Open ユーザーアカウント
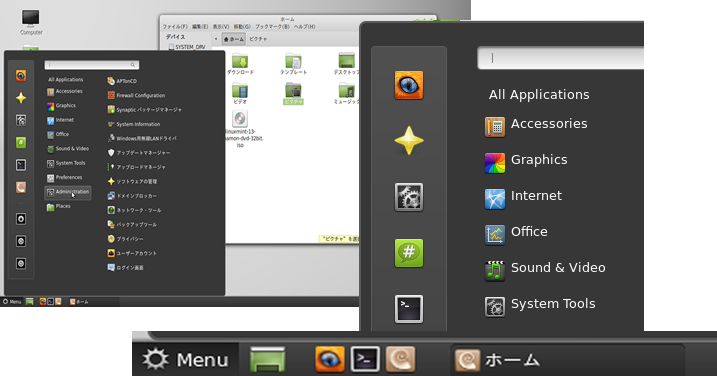This screenshot has width=717, height=376. point(132,253)
